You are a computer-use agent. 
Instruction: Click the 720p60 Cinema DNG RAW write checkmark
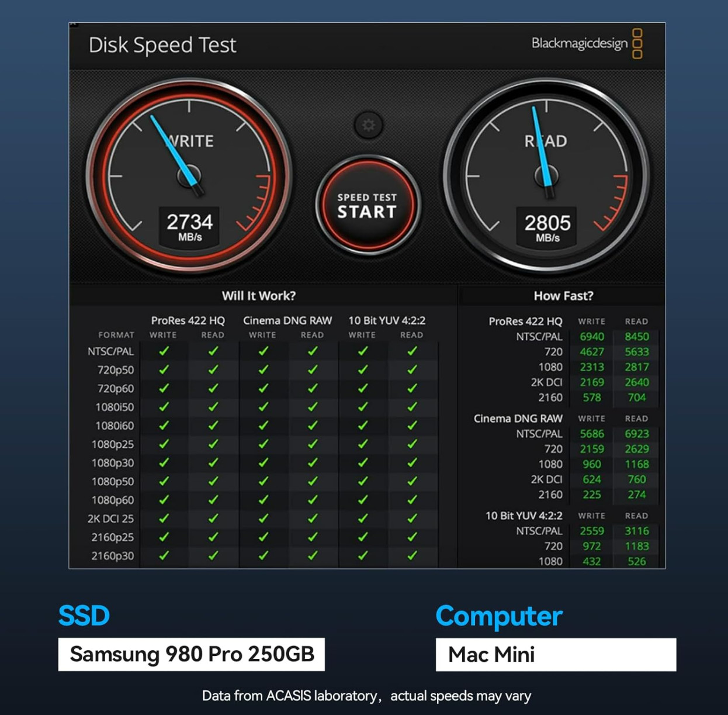[x=263, y=388]
